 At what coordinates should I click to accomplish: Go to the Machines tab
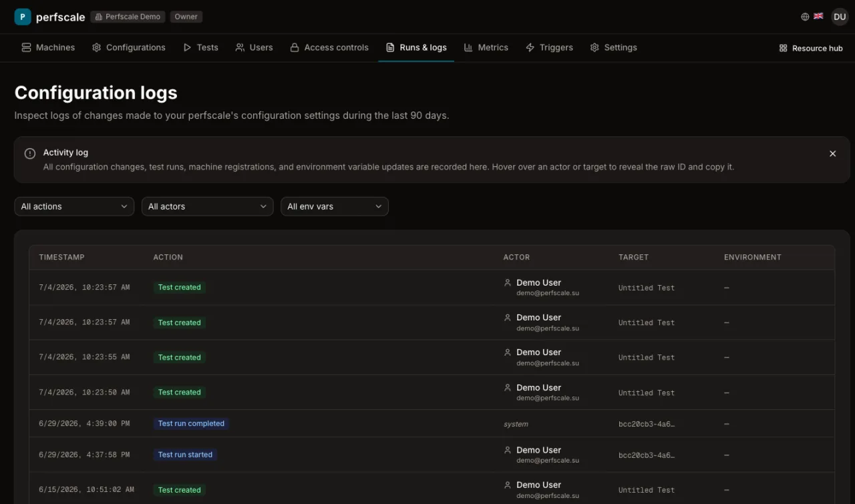point(48,47)
